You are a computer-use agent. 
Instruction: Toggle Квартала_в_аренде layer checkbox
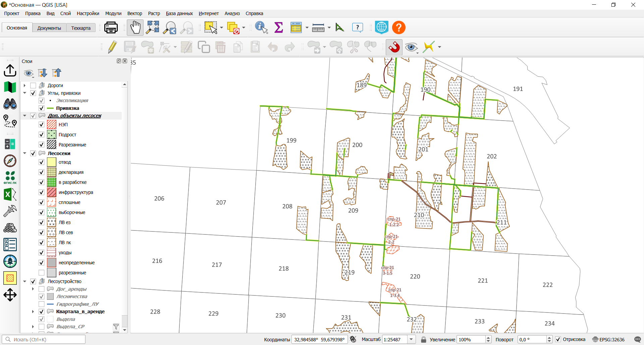point(42,312)
